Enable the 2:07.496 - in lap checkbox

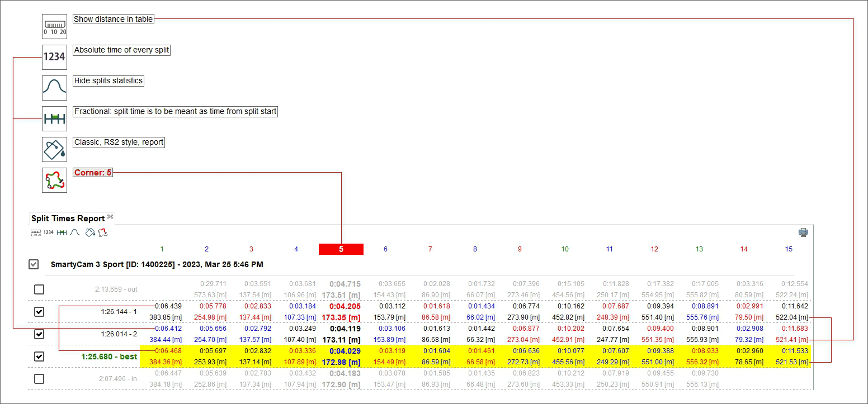[39, 379]
